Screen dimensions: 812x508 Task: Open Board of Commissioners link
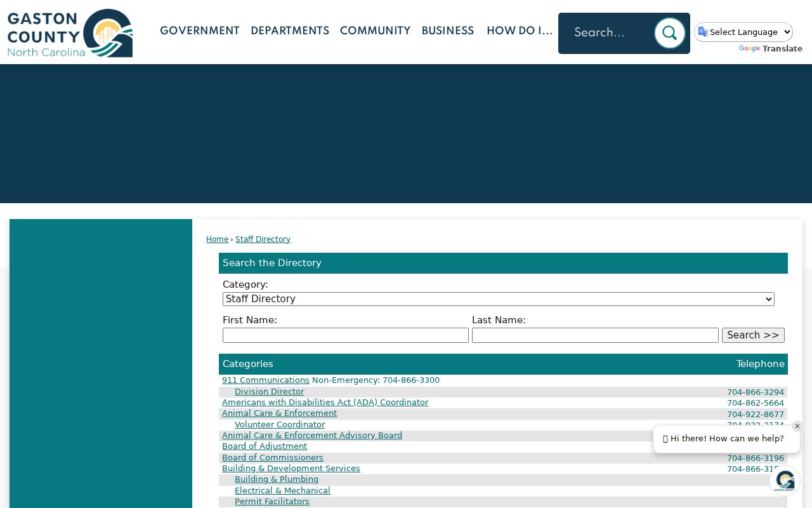coord(273,458)
